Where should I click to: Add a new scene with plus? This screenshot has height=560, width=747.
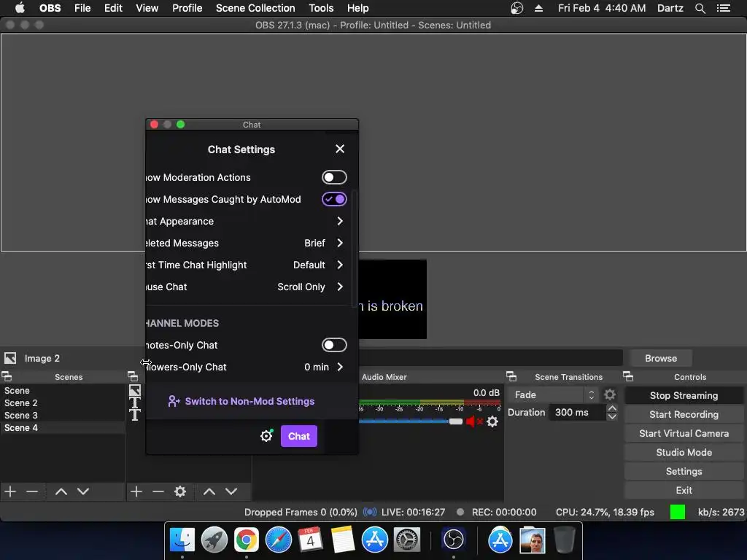(x=10, y=491)
